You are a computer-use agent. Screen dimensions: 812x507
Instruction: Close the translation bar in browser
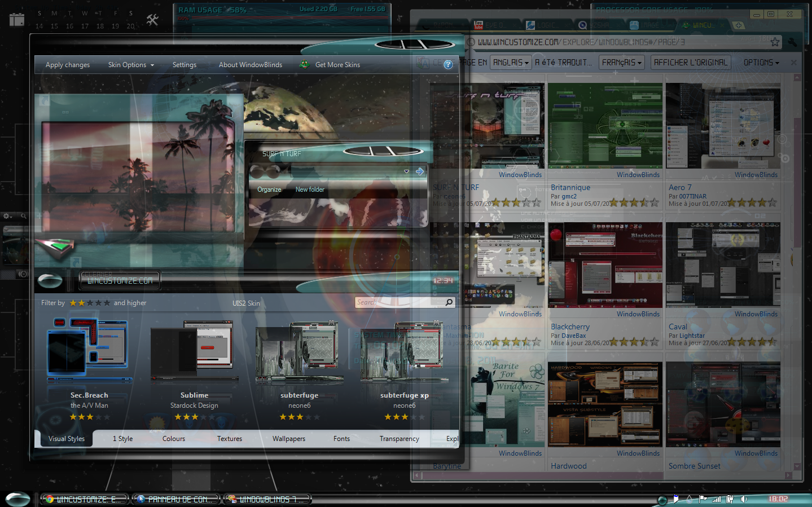pyautogui.click(x=793, y=63)
